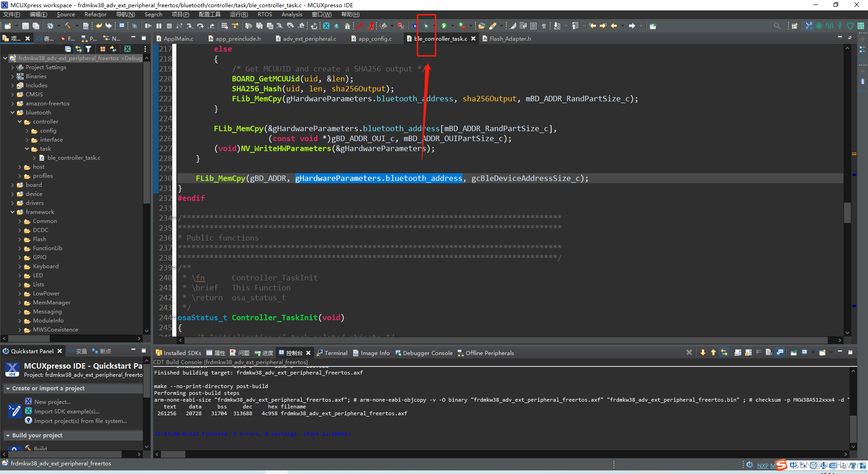Click the Step Over toolbar icon
Image resolution: width=868 pixels, height=474 pixels.
coord(200,26)
